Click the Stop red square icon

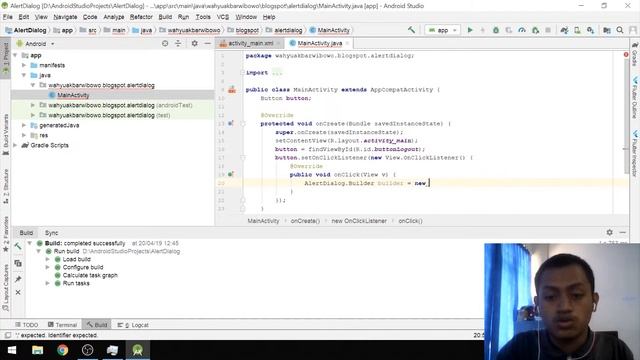548,30
